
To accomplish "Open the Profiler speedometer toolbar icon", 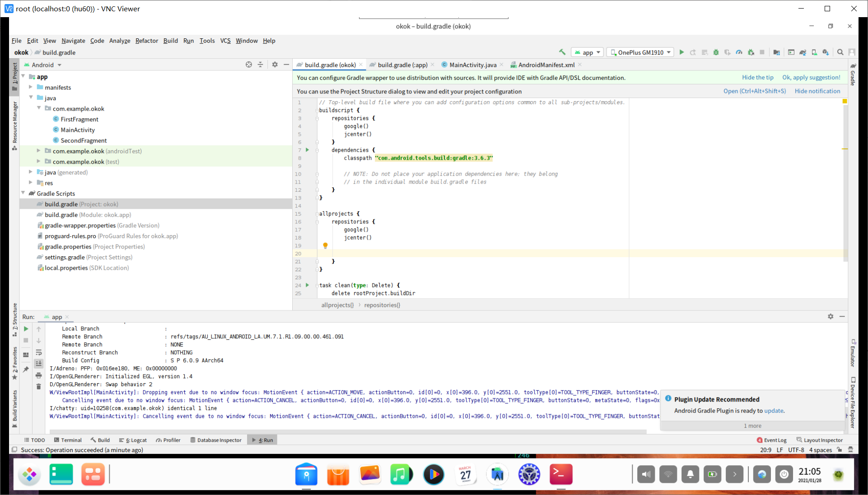I will click(x=739, y=52).
